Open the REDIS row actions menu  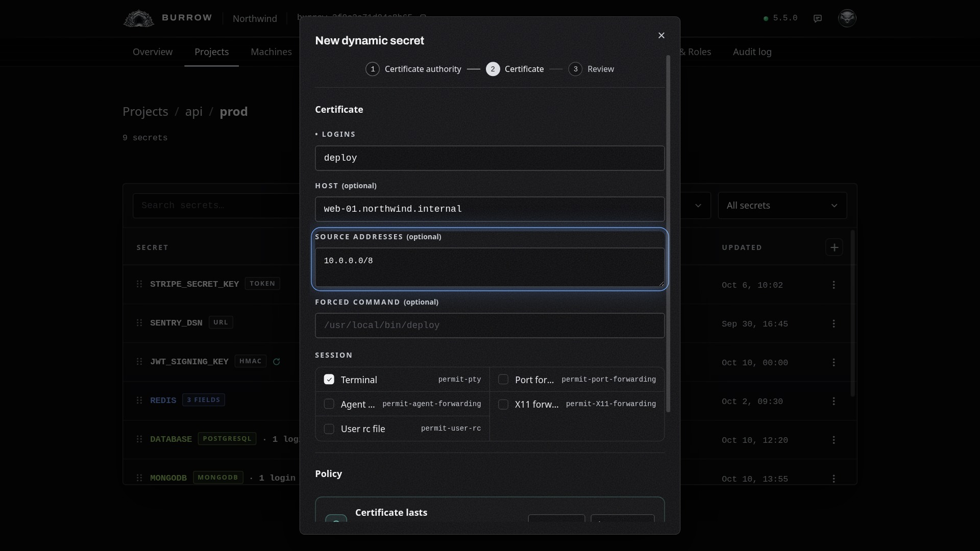[x=834, y=401]
